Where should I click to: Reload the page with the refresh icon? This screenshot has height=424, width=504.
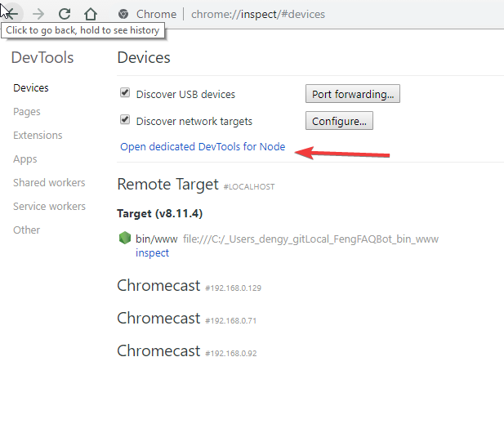tap(65, 14)
